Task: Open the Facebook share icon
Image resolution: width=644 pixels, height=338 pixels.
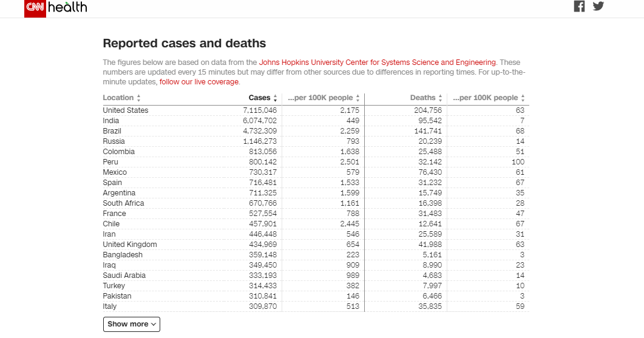Action: (x=579, y=6)
